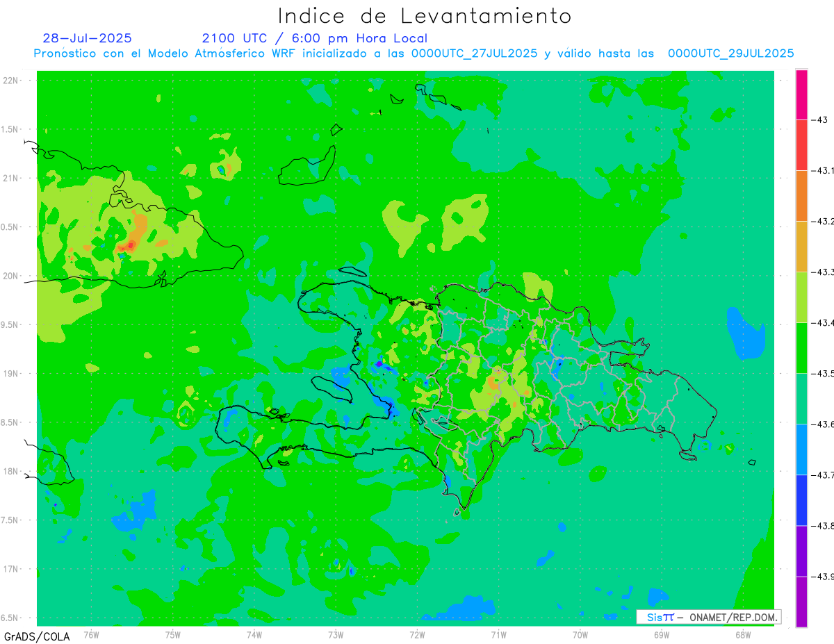Click the '-43.1' legend value
The width and height of the screenshot is (834, 644).
pyautogui.click(x=823, y=170)
